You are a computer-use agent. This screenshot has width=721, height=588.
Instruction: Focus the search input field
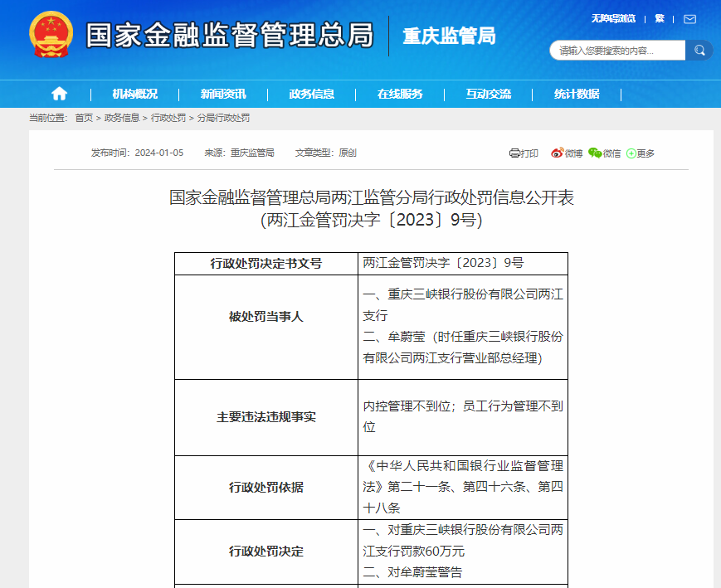617,50
